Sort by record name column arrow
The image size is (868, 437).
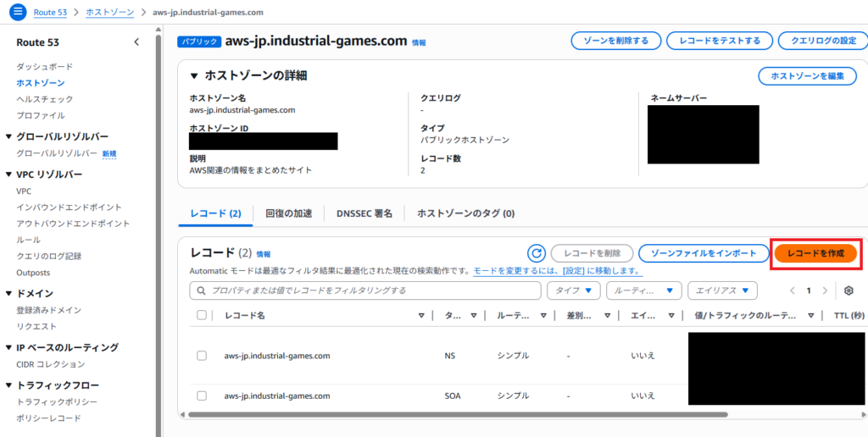coord(421,316)
